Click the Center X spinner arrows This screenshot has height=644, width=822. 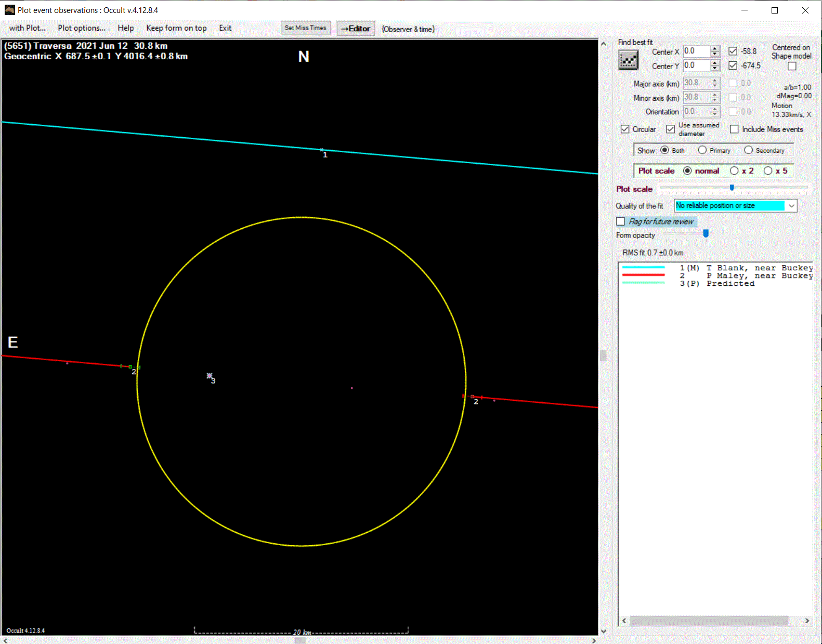715,51
